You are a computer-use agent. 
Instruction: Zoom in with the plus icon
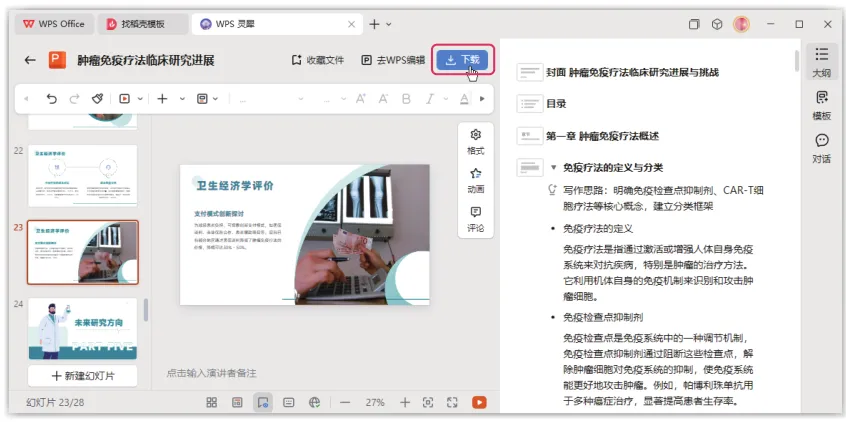405,403
